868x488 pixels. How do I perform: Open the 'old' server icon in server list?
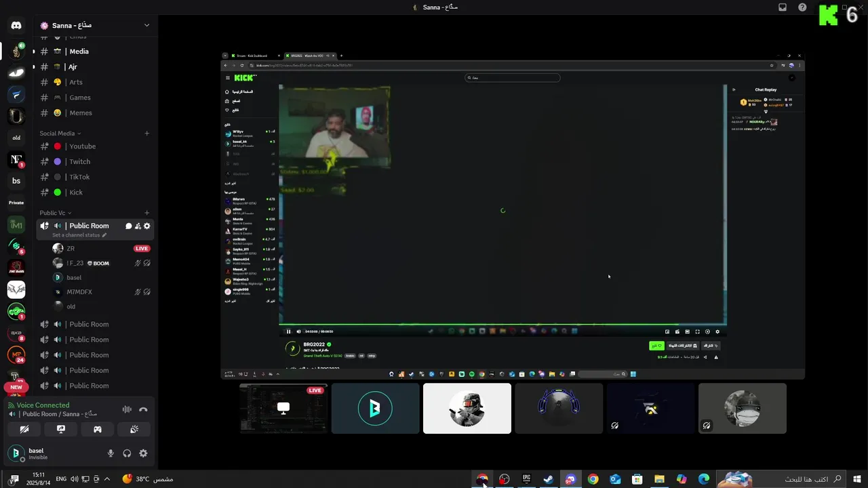(16, 138)
